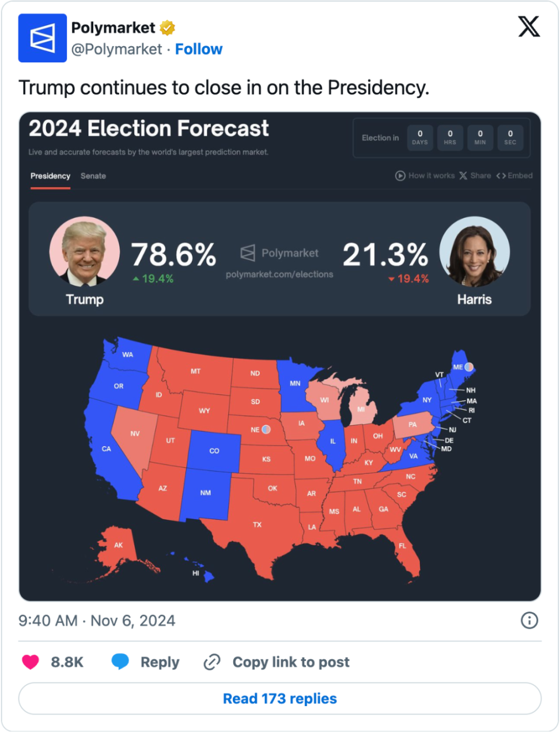
Task: Click the Polymarket blue logo avatar
Action: tap(43, 38)
